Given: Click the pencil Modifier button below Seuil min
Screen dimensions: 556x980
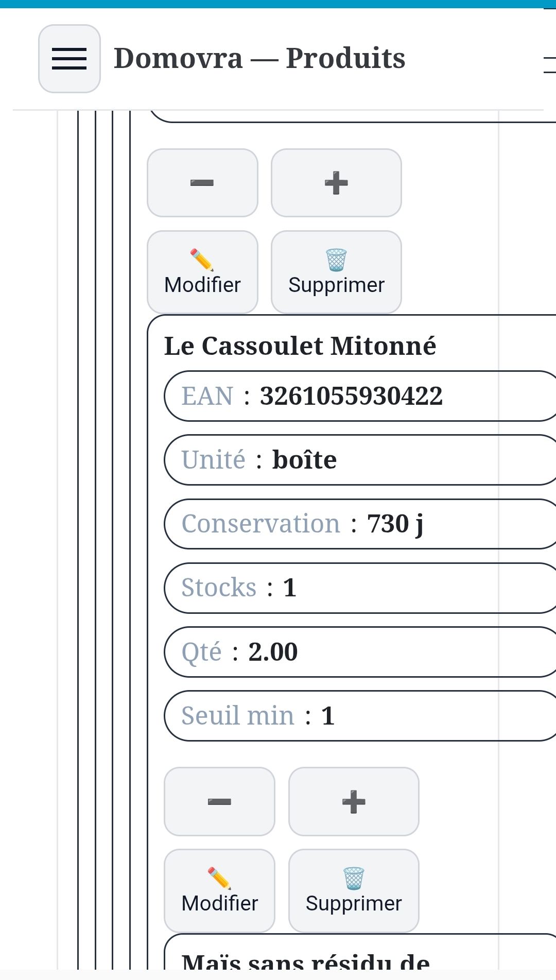Looking at the screenshot, I should (x=219, y=890).
